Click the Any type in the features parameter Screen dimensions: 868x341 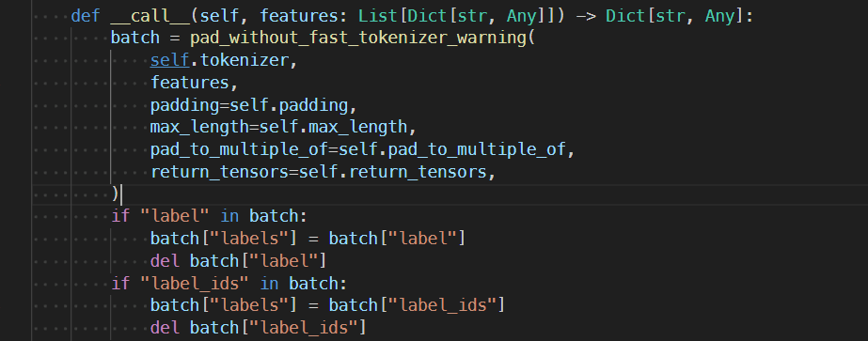(x=521, y=16)
